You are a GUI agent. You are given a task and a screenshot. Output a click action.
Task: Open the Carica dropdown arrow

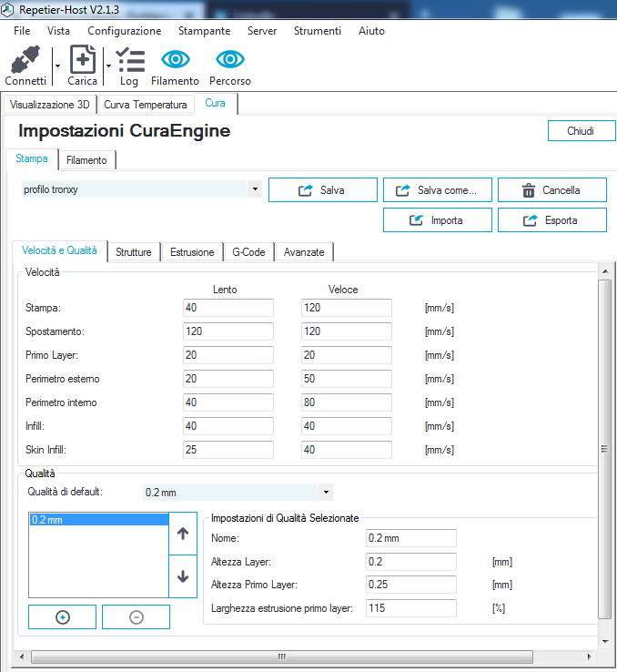tap(108, 66)
